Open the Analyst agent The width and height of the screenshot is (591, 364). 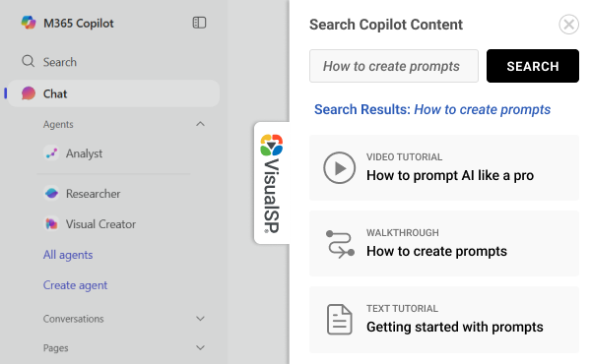tap(84, 153)
